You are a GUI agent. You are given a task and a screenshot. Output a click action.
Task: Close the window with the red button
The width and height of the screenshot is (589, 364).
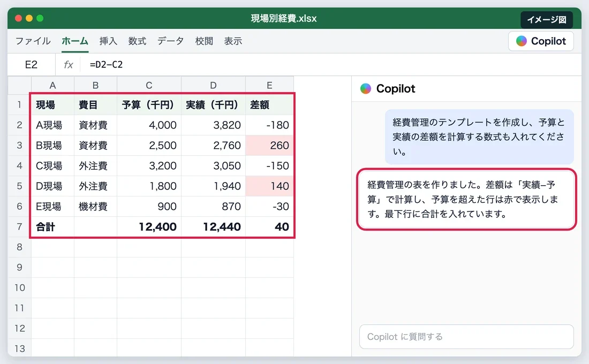point(18,18)
